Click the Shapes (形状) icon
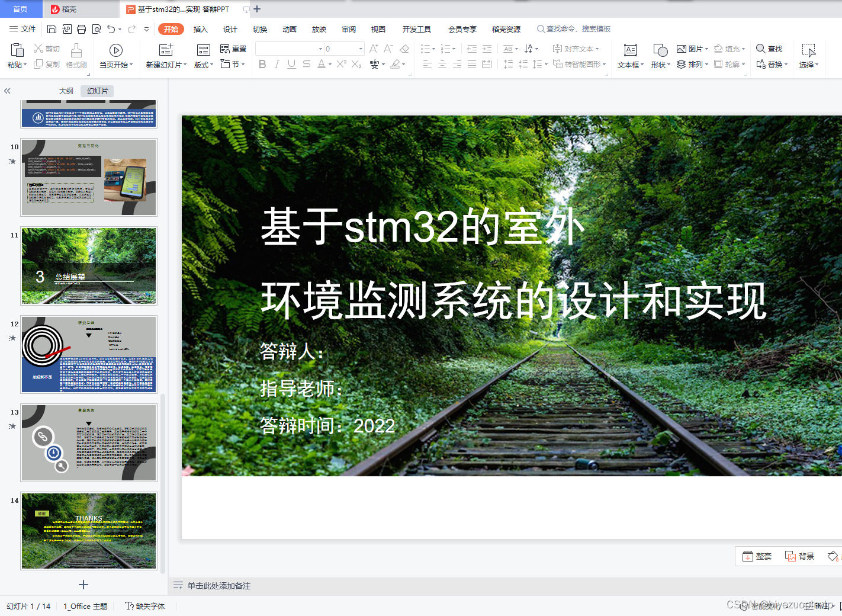This screenshot has width=842, height=616. 660,50
